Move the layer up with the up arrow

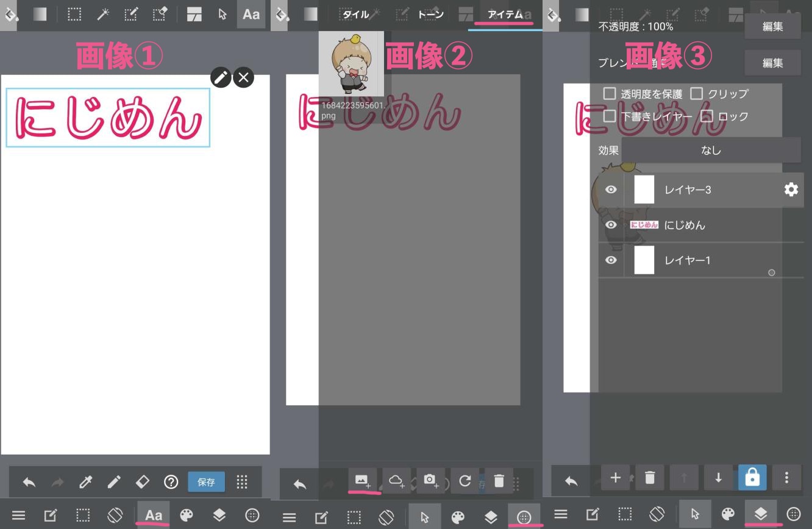pyautogui.click(x=684, y=478)
